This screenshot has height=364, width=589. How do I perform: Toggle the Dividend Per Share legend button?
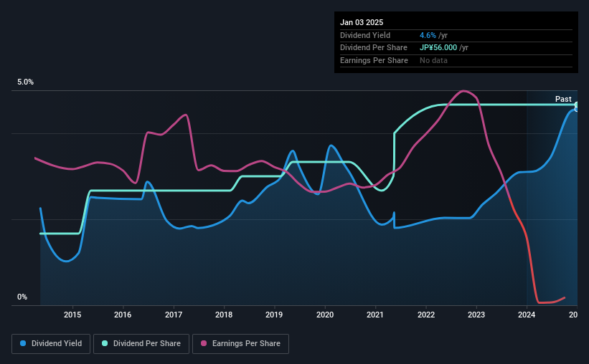(x=141, y=344)
